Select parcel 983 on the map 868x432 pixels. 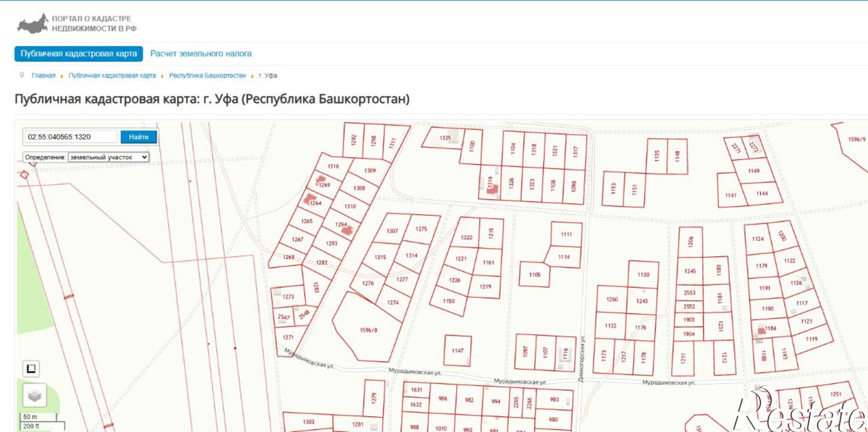555,399
